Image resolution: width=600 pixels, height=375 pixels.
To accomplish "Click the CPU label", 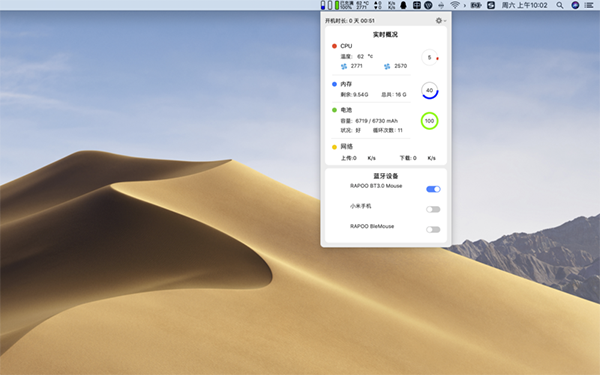I will tap(346, 46).
